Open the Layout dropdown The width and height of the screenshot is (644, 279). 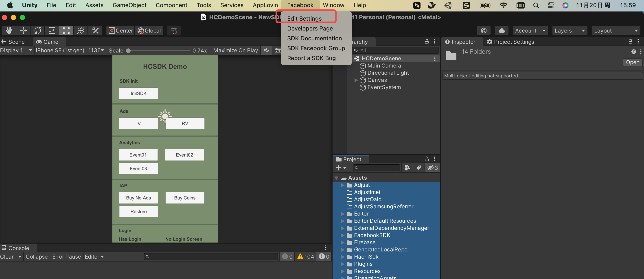click(x=616, y=31)
